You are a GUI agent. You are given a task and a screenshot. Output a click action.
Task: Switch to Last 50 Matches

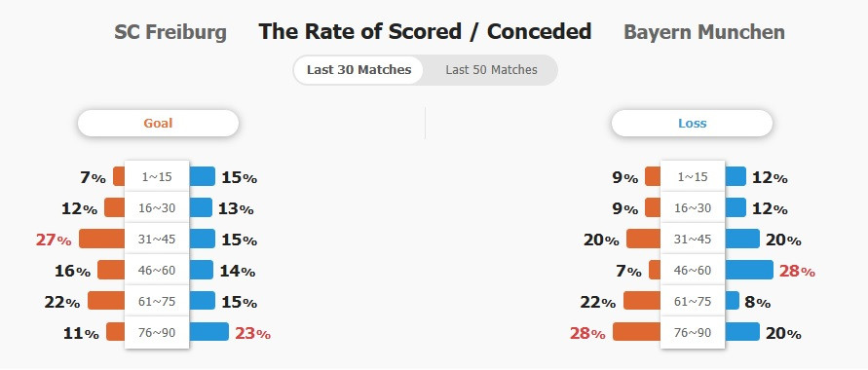pos(491,70)
